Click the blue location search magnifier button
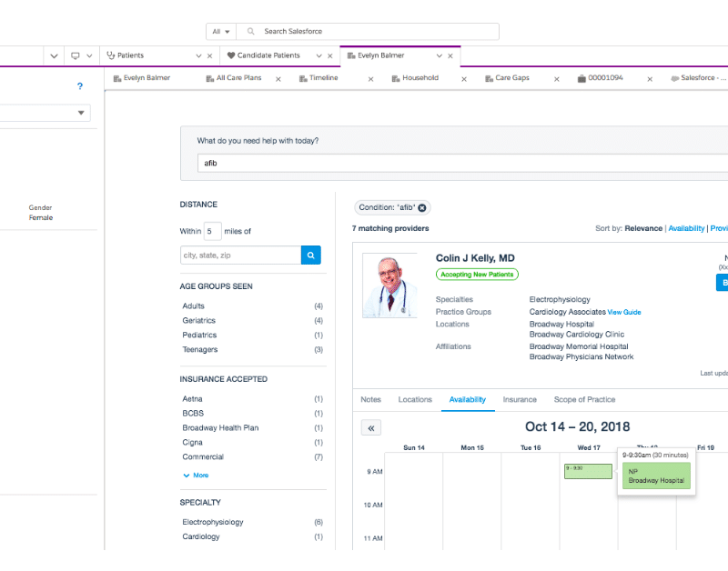Viewport: 728px width, 571px height. tap(310, 255)
